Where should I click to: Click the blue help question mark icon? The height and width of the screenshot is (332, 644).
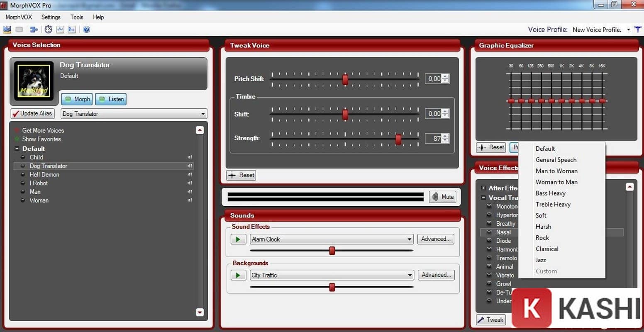(86, 29)
